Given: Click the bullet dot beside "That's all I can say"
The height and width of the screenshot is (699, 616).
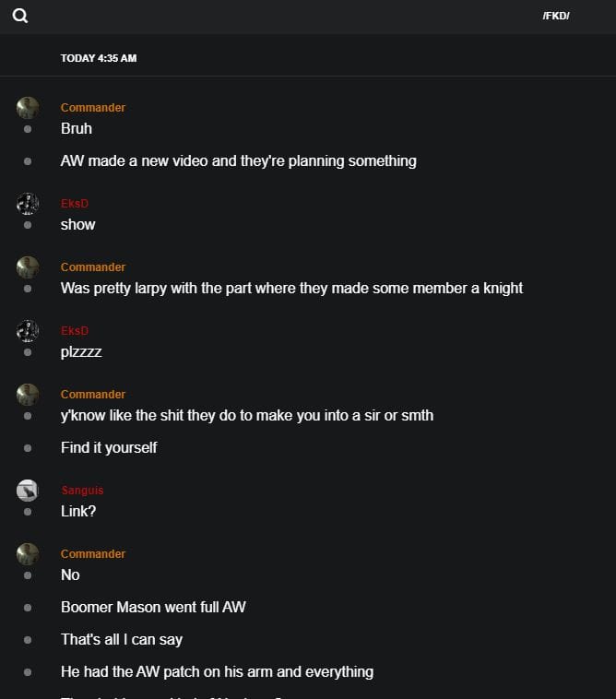Looking at the screenshot, I should tap(28, 640).
